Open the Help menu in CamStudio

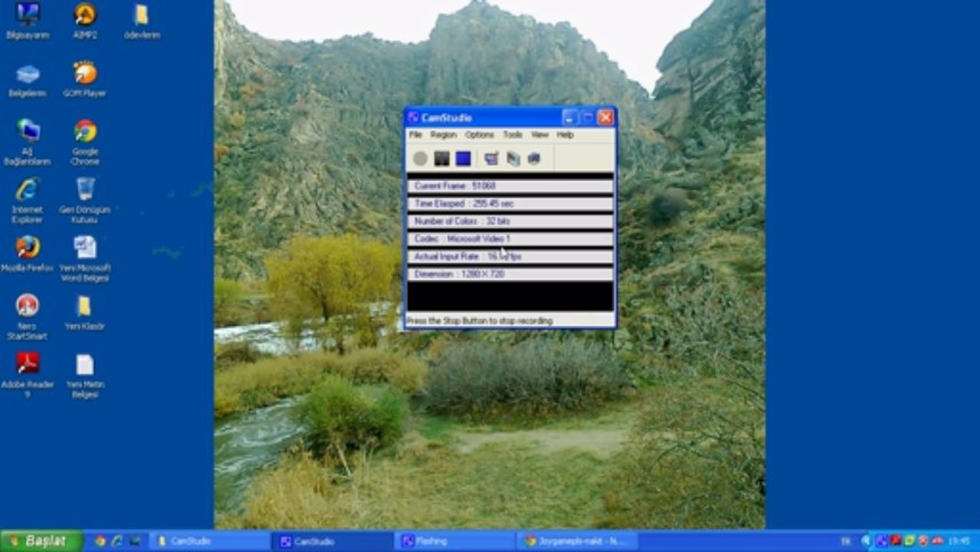pyautogui.click(x=565, y=134)
